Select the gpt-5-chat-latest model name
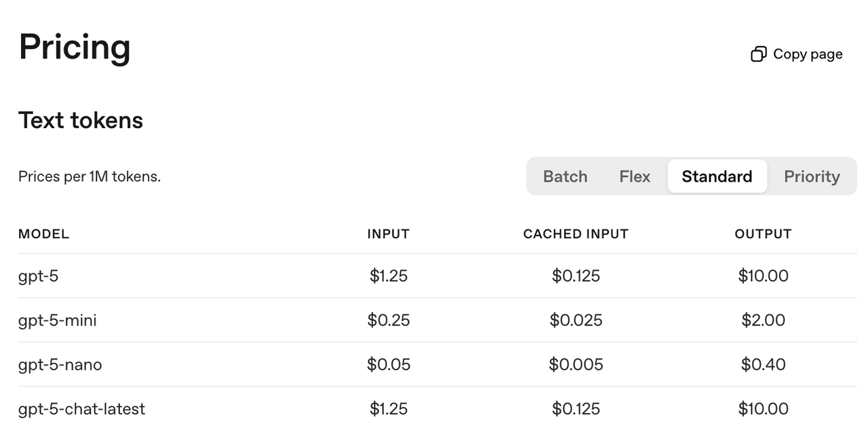The image size is (868, 430). (x=81, y=409)
